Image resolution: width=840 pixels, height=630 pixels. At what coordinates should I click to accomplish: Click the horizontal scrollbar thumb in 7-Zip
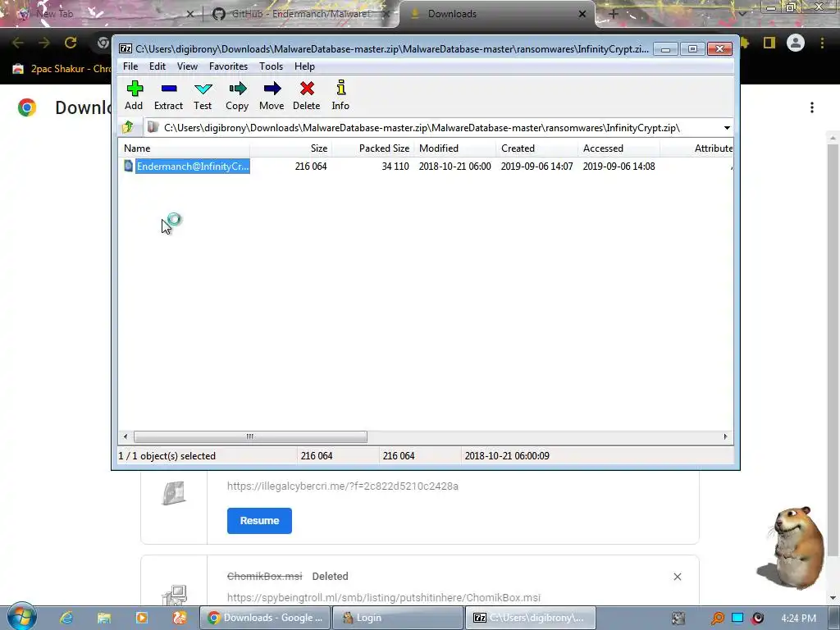[x=250, y=436]
